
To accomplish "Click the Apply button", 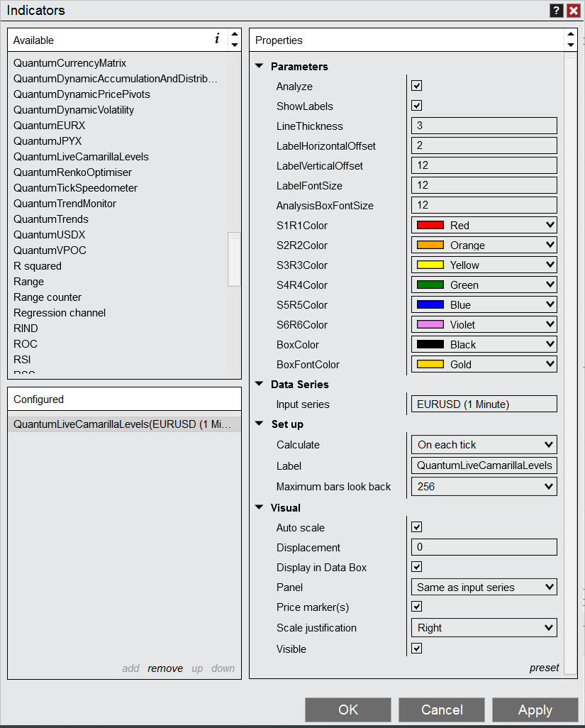I will [535, 710].
